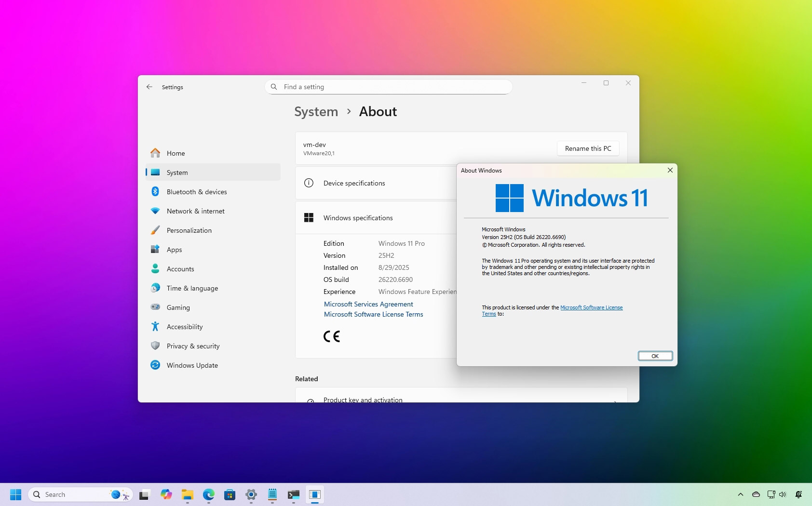812x506 pixels.
Task: Click the Find a setting search box
Action: point(388,87)
